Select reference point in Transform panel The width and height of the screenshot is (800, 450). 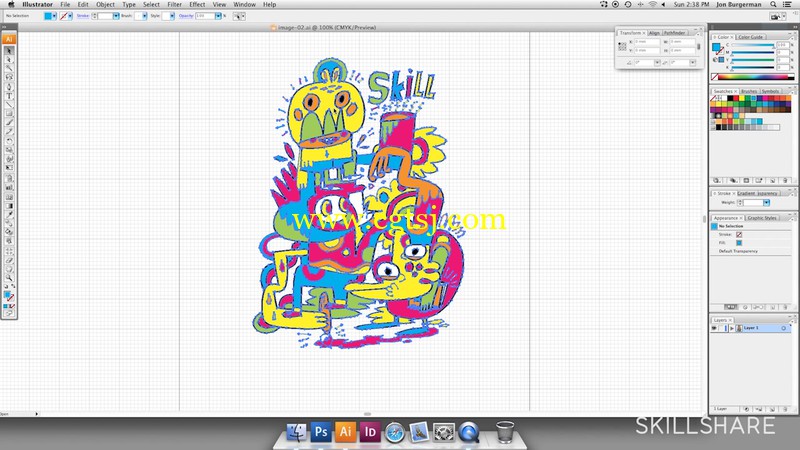622,46
